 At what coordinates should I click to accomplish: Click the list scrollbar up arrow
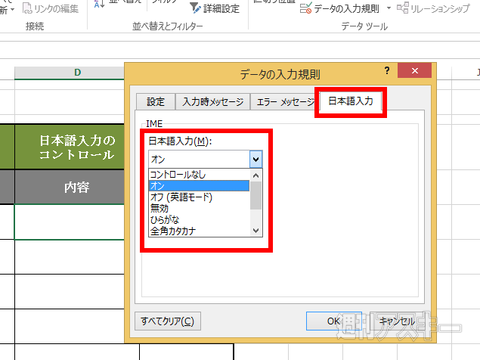(256, 175)
